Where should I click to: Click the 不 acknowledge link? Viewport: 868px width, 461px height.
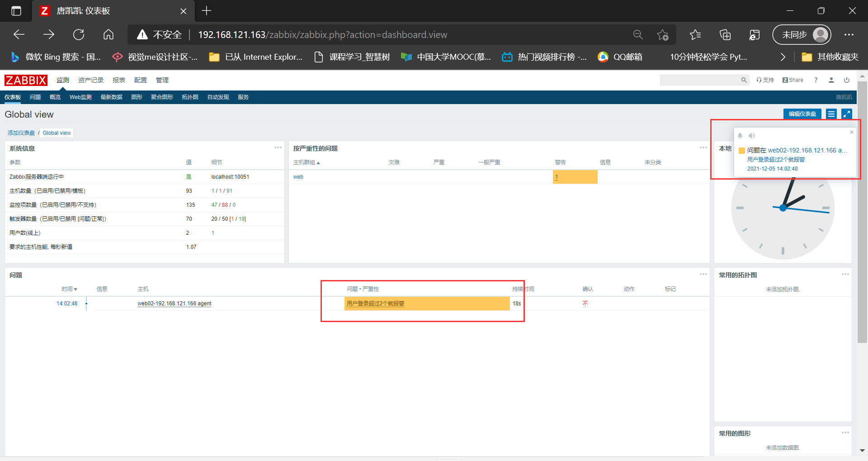[x=585, y=304]
